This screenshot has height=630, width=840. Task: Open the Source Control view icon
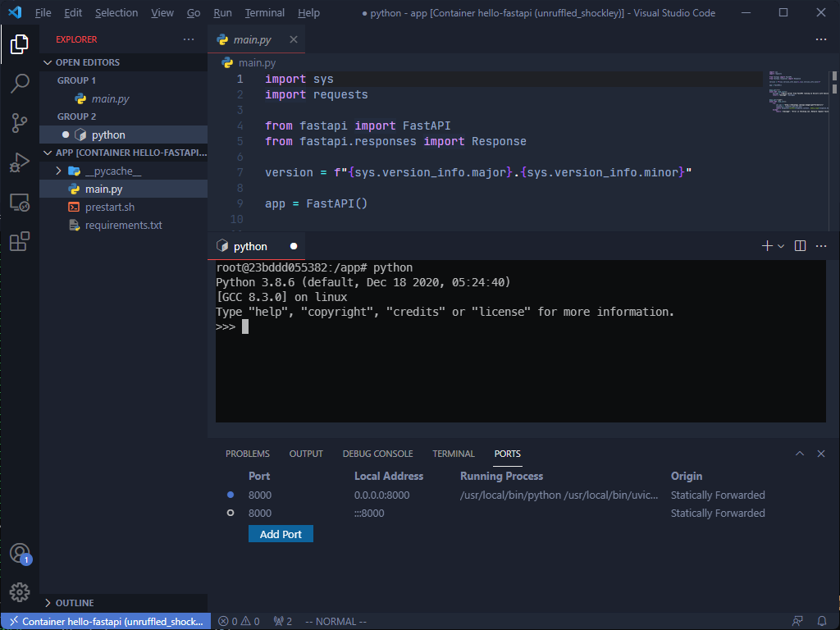pos(20,123)
